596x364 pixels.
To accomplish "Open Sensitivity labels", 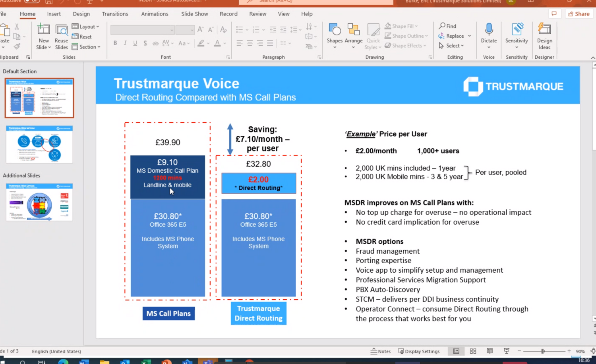I will [517, 36].
